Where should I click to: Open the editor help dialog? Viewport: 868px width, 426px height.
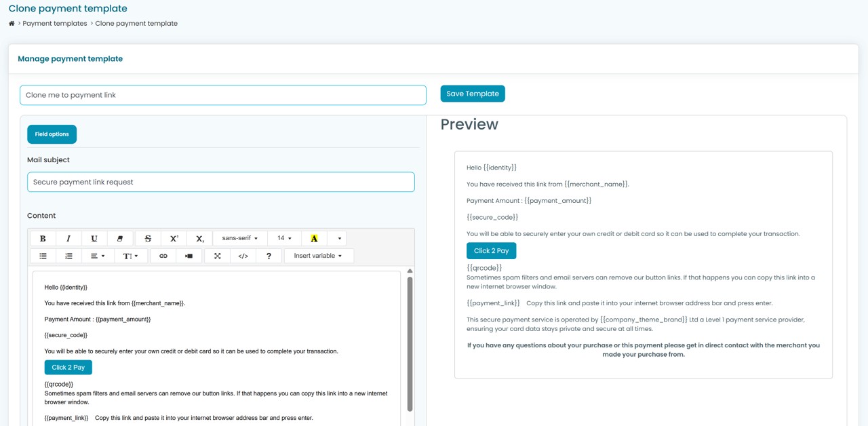tap(269, 256)
